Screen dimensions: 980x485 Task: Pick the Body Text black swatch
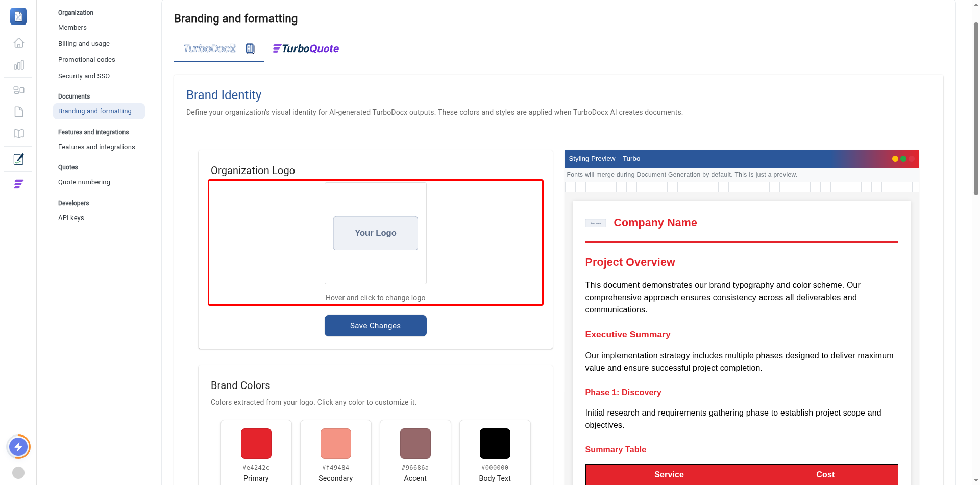(x=495, y=444)
